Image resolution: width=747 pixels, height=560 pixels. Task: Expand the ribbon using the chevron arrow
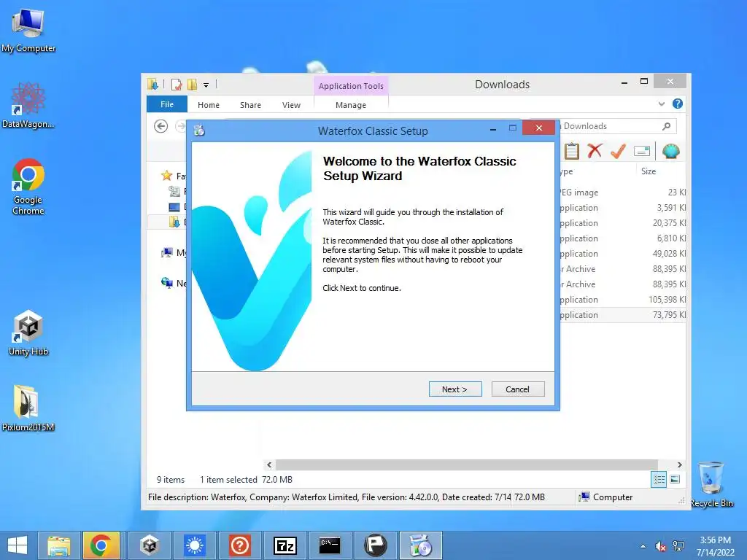click(x=661, y=104)
